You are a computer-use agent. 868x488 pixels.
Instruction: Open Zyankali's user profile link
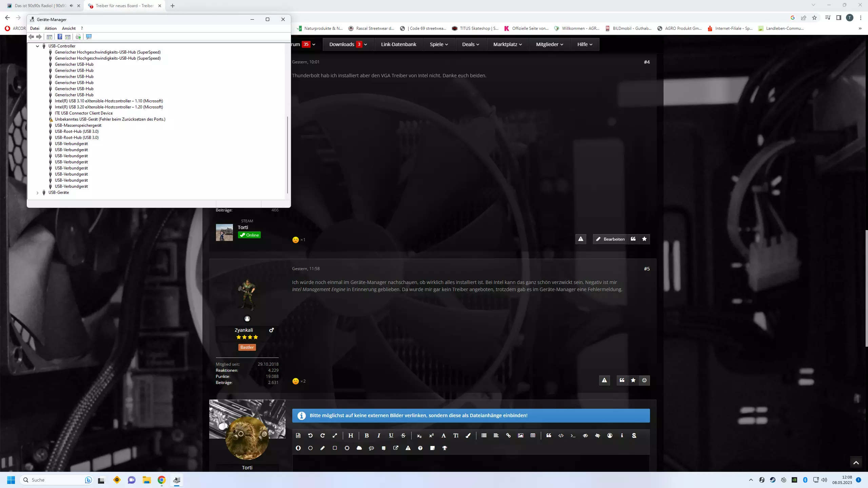click(x=243, y=330)
